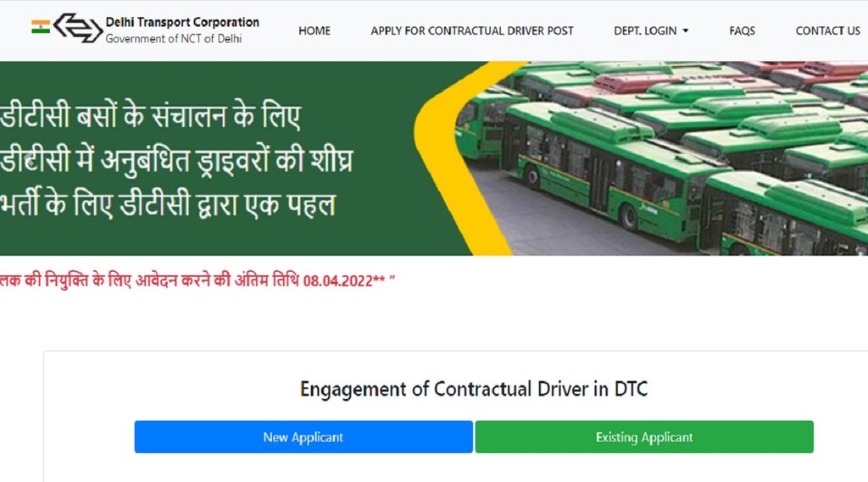The width and height of the screenshot is (868, 482).
Task: Select the Engagement of Contractual Driver heading
Action: [x=473, y=389]
